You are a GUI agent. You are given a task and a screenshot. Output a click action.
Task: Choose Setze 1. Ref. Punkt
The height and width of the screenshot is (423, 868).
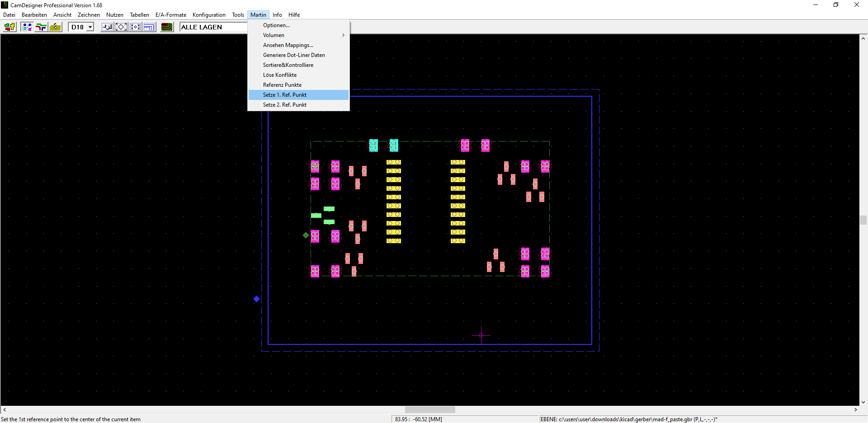pos(285,95)
